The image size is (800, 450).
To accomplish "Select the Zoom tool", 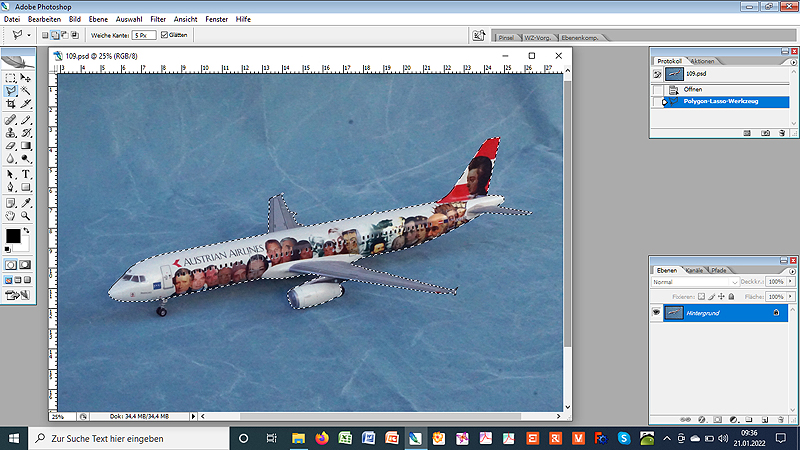I will click(26, 216).
